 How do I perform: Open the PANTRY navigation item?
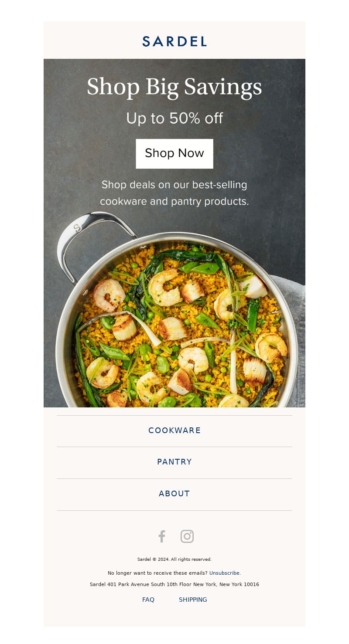[x=174, y=462]
